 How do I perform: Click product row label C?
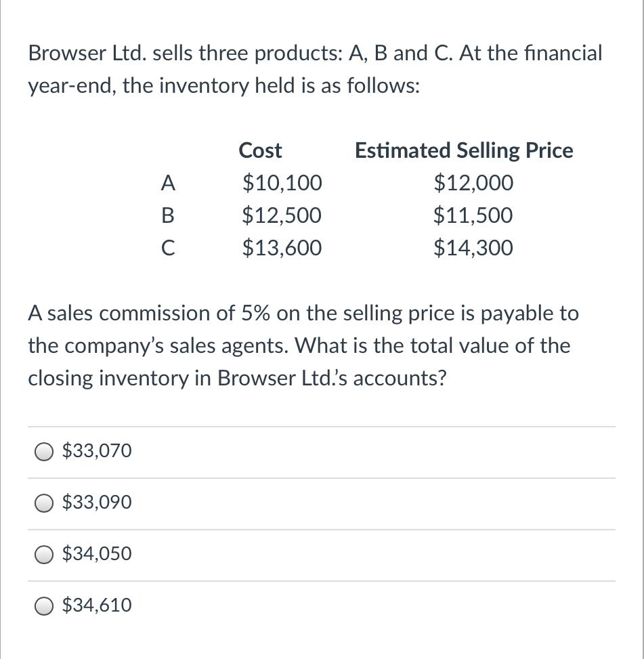click(168, 249)
